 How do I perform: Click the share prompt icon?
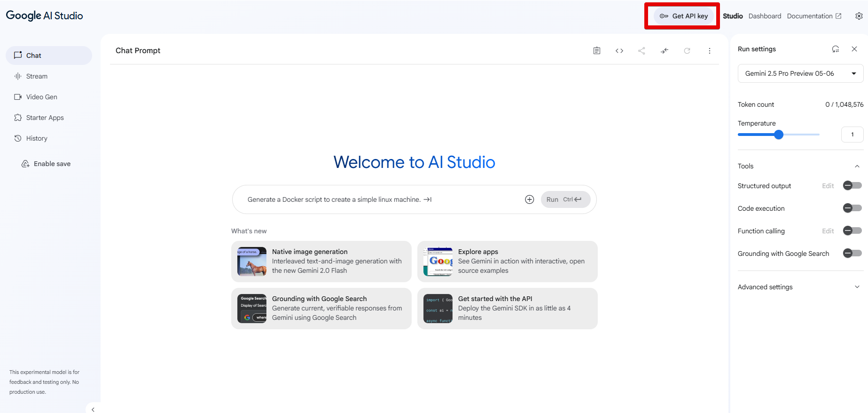[641, 51]
